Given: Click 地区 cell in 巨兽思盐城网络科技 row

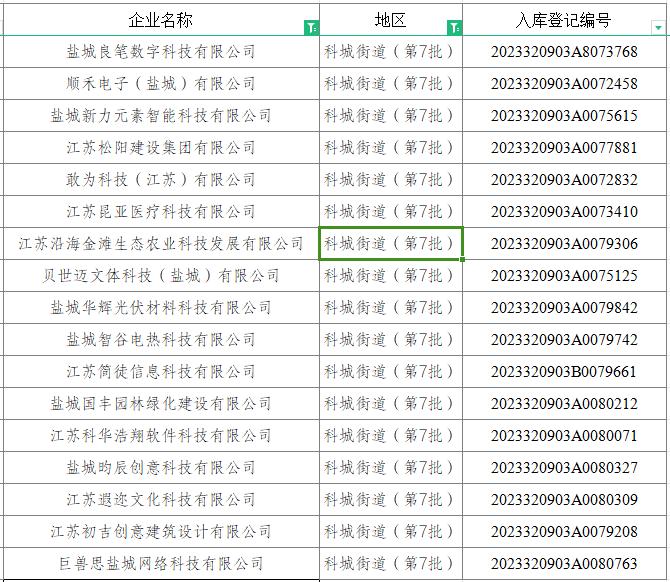Looking at the screenshot, I should [391, 564].
